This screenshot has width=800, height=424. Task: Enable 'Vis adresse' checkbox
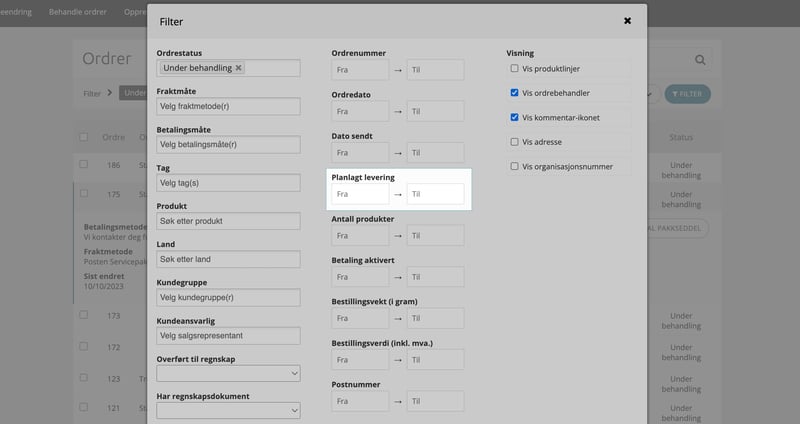coord(515,142)
